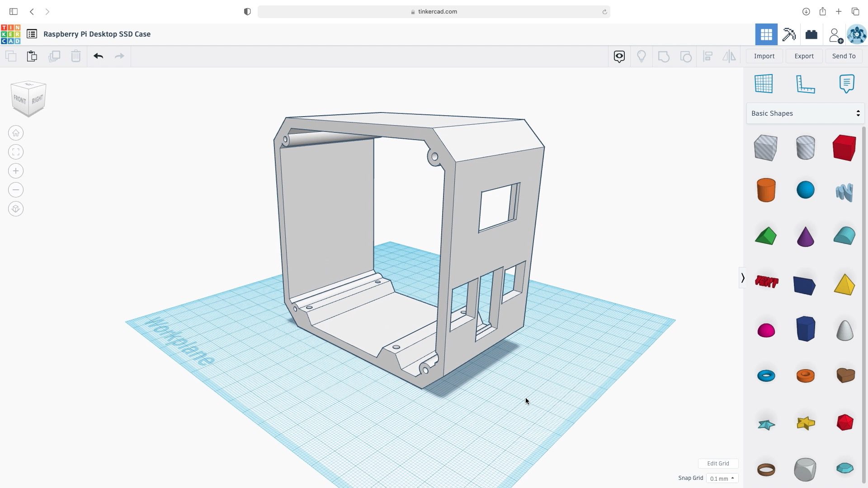This screenshot has width=868, height=488.
Task: Select the Workplane tool icon
Action: point(764,84)
